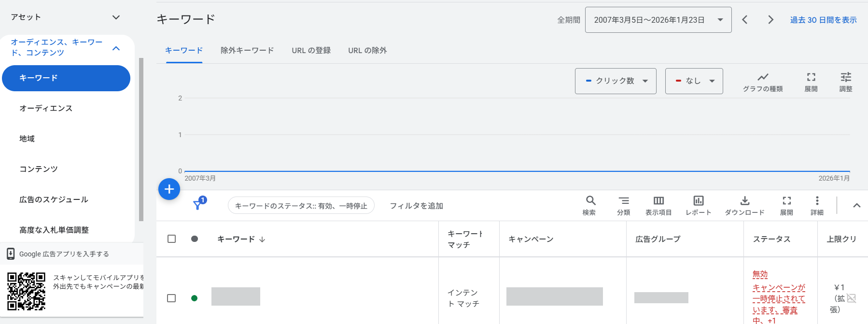Open the filter funnel icon
868x324 pixels.
(x=198, y=205)
